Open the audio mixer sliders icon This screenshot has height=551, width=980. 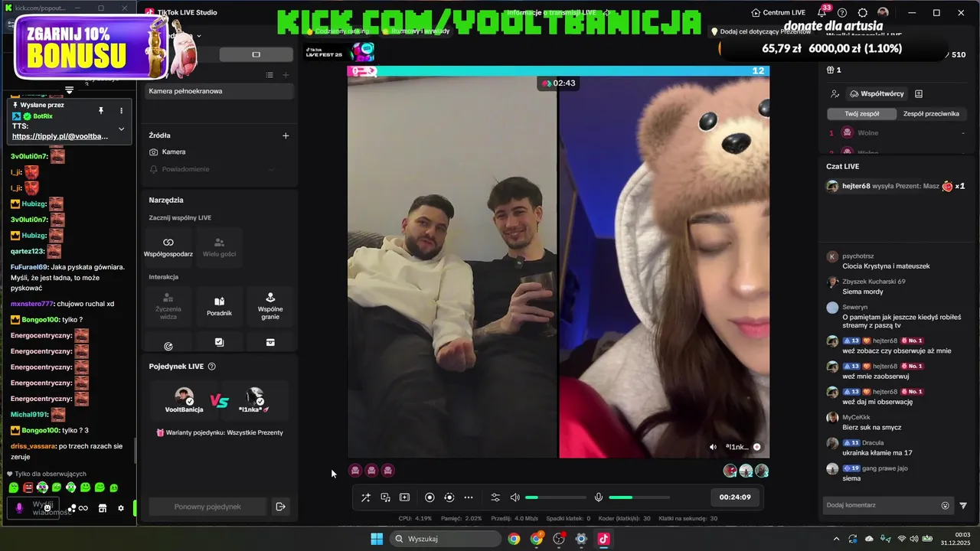click(495, 497)
